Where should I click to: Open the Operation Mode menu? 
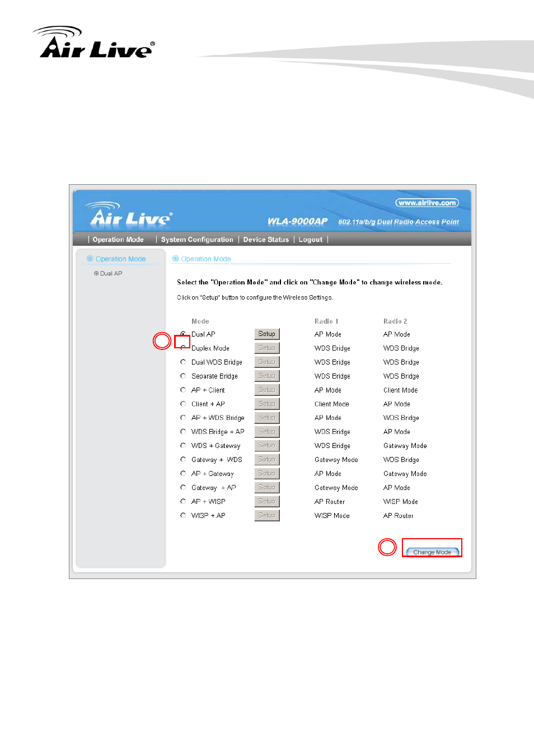click(118, 240)
